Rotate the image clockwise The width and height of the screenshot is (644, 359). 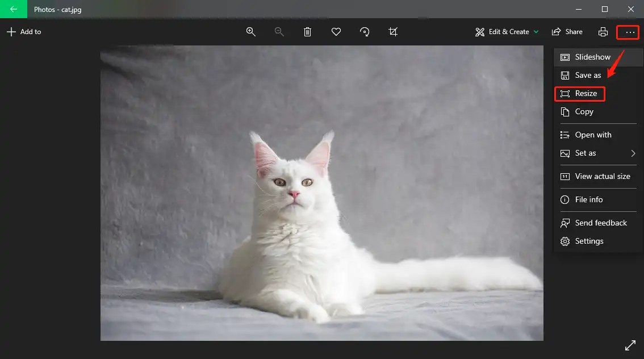click(364, 31)
